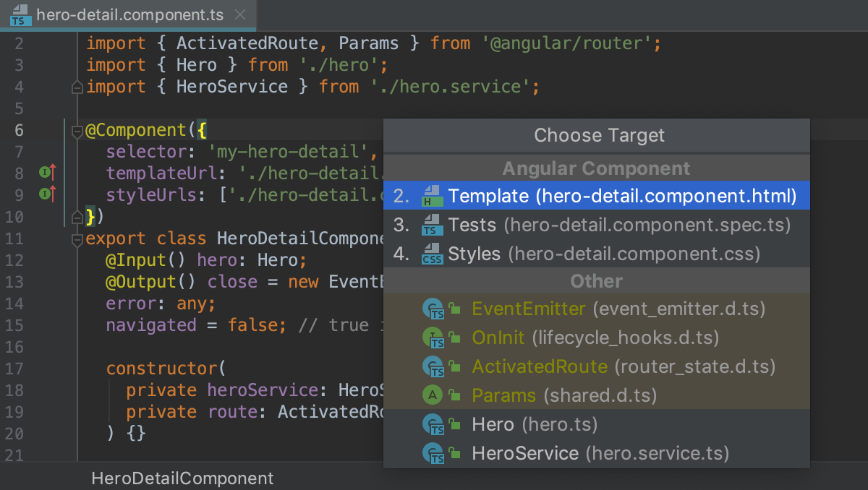Click the gutter icon on line 9

[48, 194]
